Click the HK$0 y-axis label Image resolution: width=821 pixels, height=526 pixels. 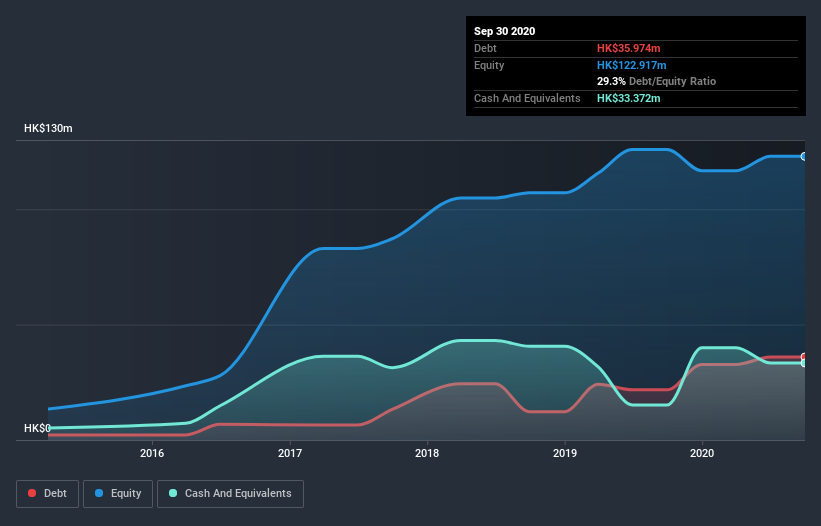(x=37, y=428)
